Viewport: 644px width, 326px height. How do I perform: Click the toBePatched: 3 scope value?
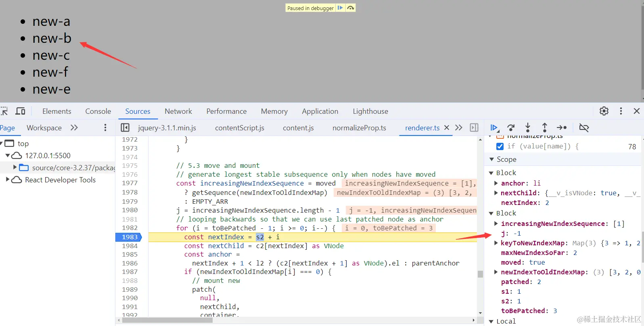coord(529,311)
